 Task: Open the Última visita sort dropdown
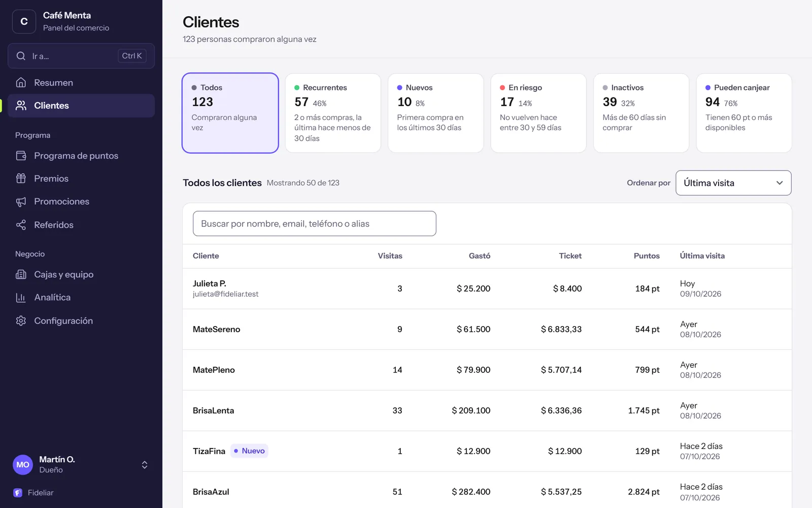pos(733,183)
